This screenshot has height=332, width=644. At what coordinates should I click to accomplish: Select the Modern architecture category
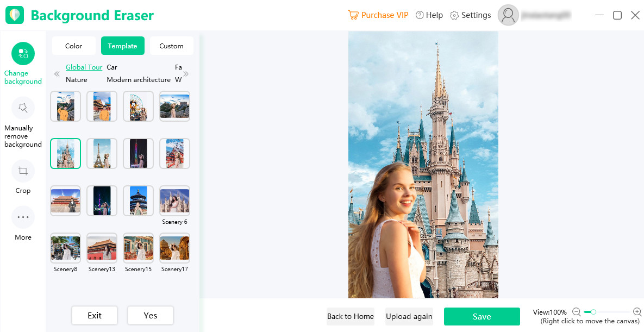139,80
